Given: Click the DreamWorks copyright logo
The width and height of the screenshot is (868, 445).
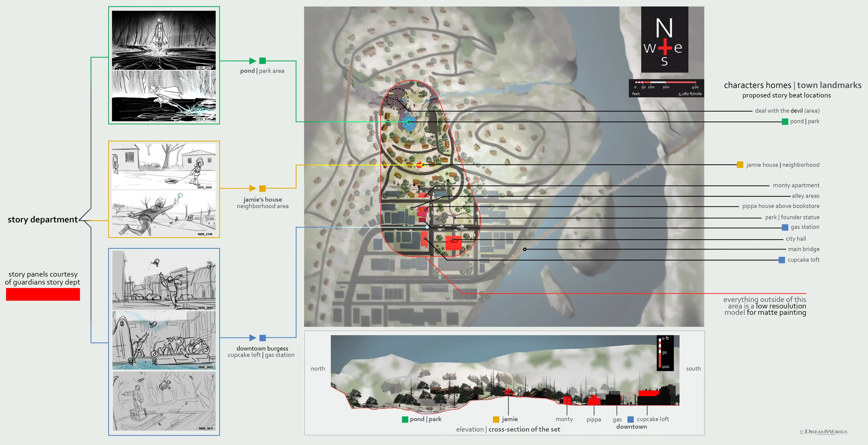Looking at the screenshot, I should tap(824, 432).
